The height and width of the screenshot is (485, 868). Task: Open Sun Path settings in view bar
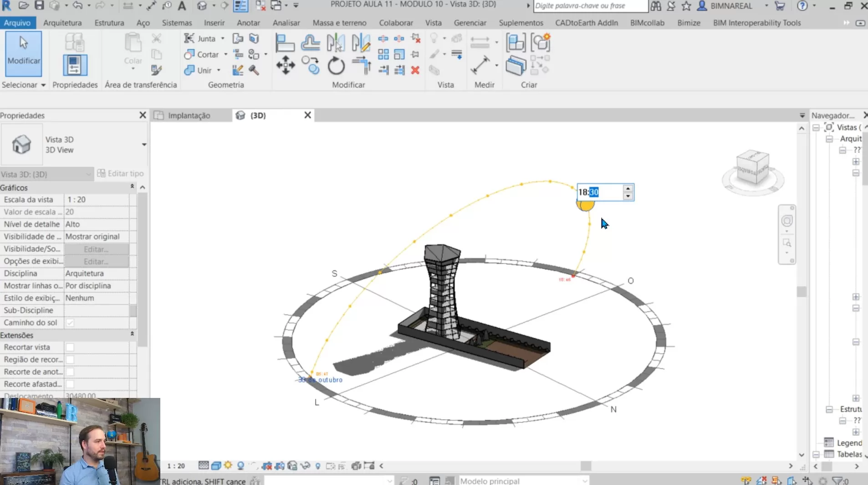(x=228, y=465)
